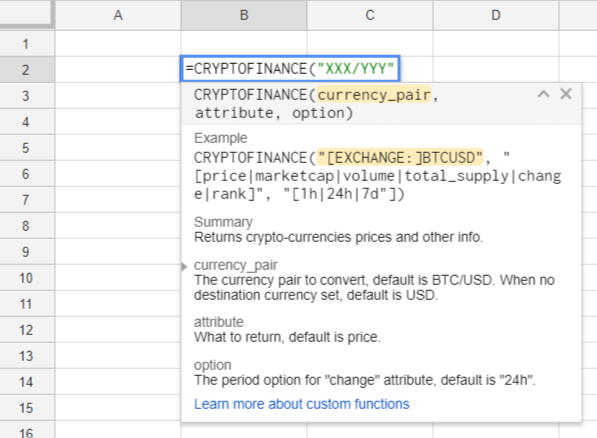Click the 'option' argument heading
This screenshot has width=597, height=438.
(x=212, y=365)
